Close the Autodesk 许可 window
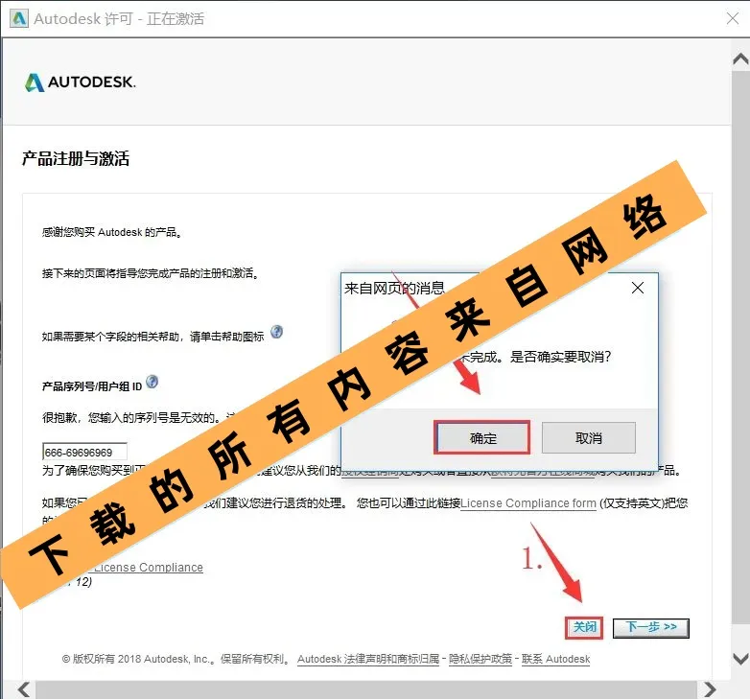The height and width of the screenshot is (700, 750). (733, 18)
